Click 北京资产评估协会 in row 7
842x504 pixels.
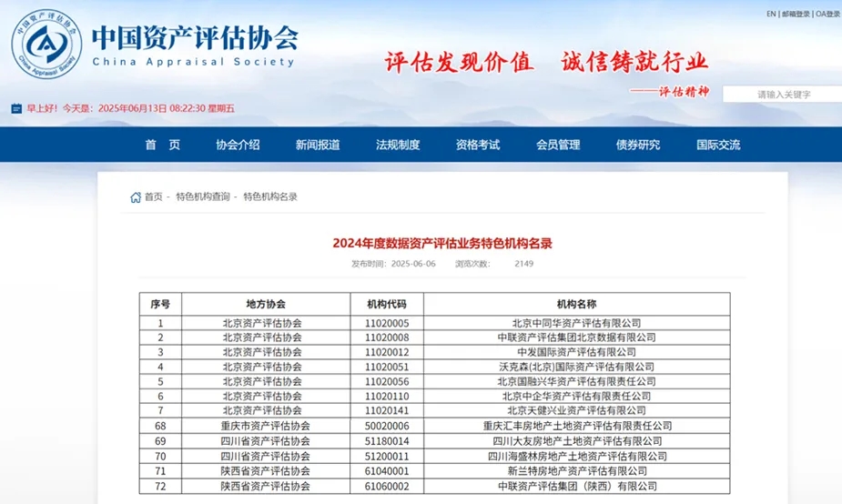tap(262, 410)
